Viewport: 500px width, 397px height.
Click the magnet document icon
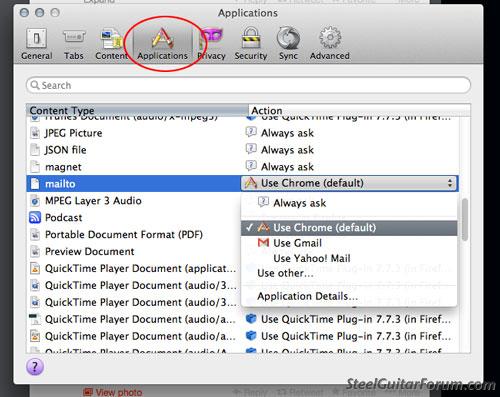35,167
